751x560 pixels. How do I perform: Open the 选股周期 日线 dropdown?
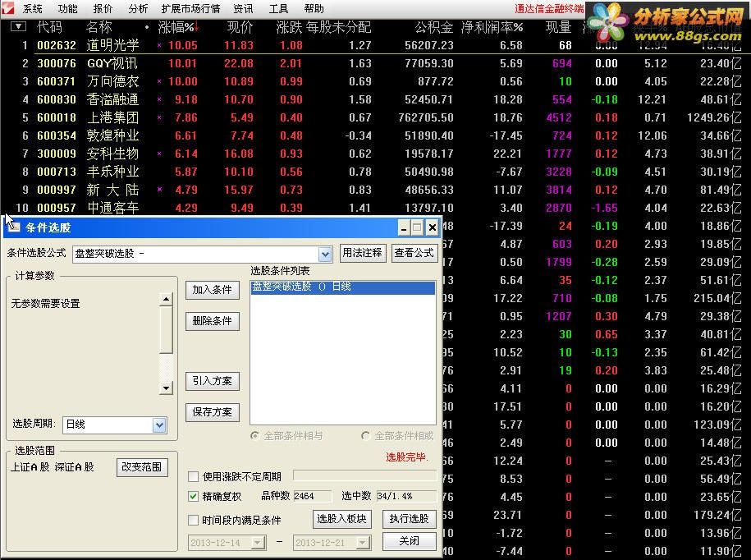pos(159,425)
